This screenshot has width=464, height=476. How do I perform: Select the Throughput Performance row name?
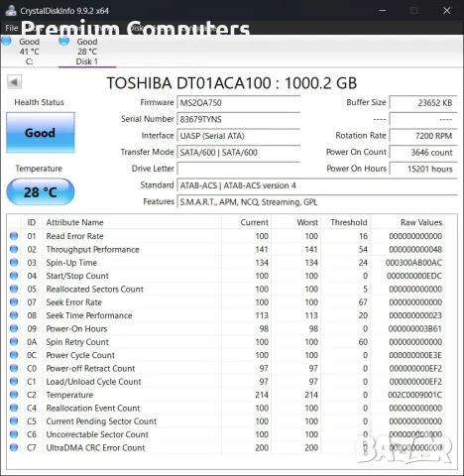coord(92,249)
